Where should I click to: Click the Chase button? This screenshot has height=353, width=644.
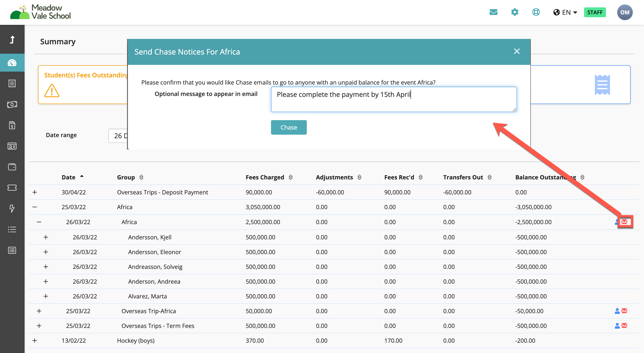coord(289,127)
